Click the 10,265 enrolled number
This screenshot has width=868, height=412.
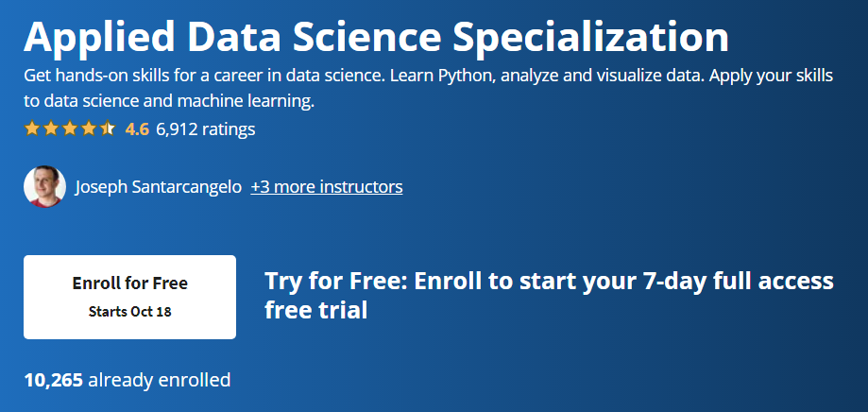[54, 380]
